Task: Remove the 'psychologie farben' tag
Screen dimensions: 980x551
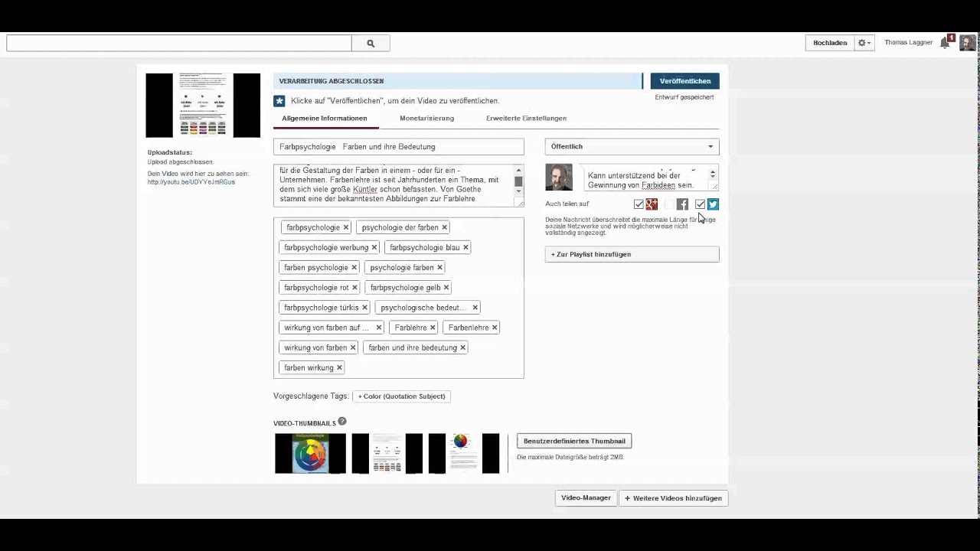Action: (x=439, y=267)
